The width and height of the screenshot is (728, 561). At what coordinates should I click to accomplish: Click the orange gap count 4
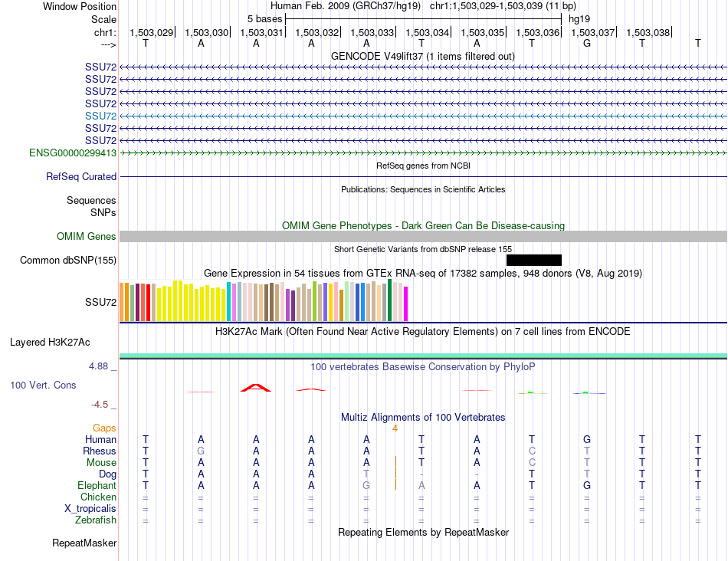click(395, 428)
